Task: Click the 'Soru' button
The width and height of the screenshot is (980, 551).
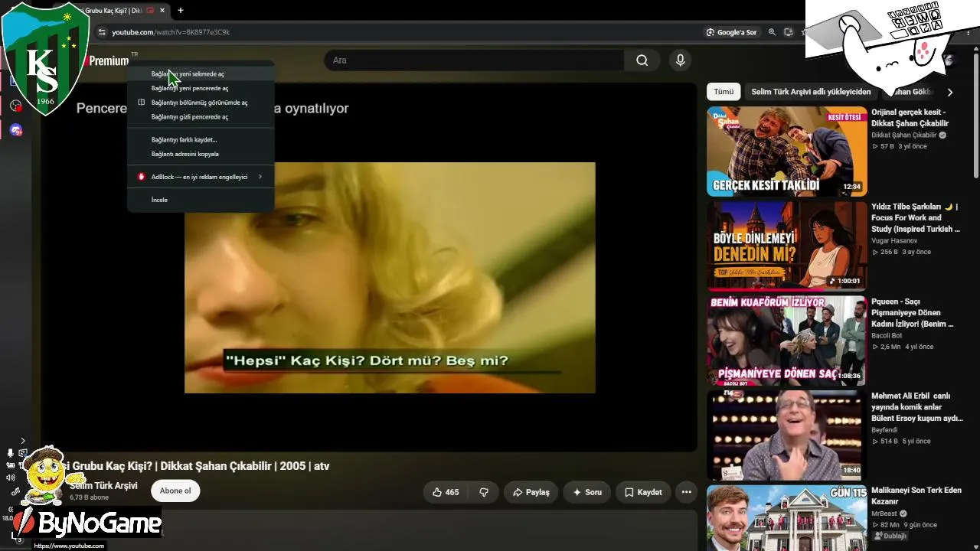Action: tap(587, 492)
